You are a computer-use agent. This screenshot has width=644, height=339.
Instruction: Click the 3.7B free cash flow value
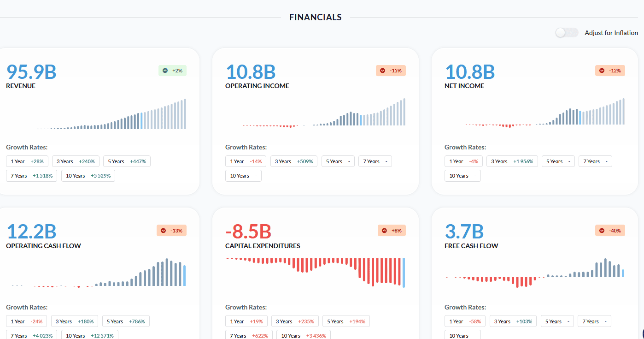point(464,232)
